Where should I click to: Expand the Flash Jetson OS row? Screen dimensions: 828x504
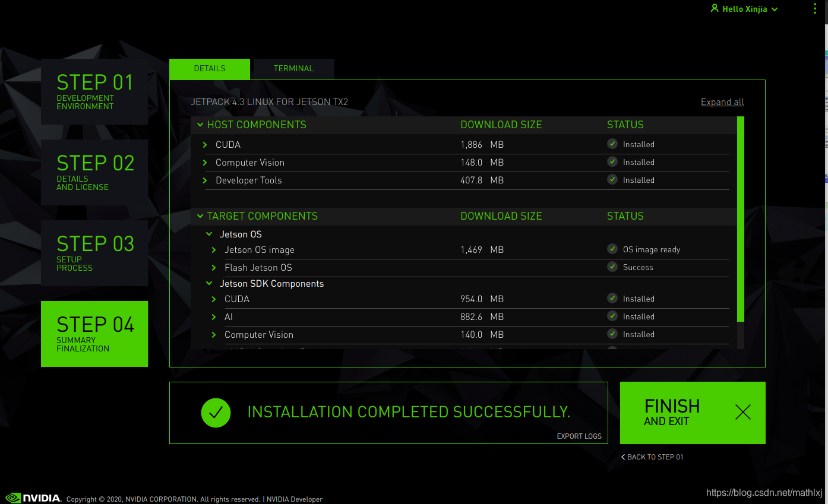(214, 268)
